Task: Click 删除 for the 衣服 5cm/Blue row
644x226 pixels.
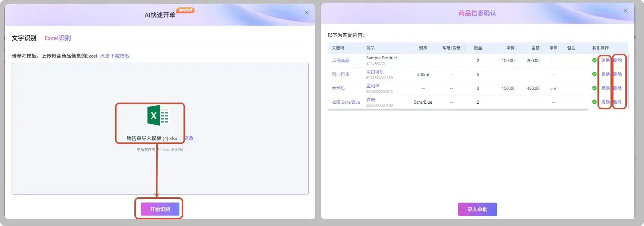Action: pyautogui.click(x=618, y=102)
